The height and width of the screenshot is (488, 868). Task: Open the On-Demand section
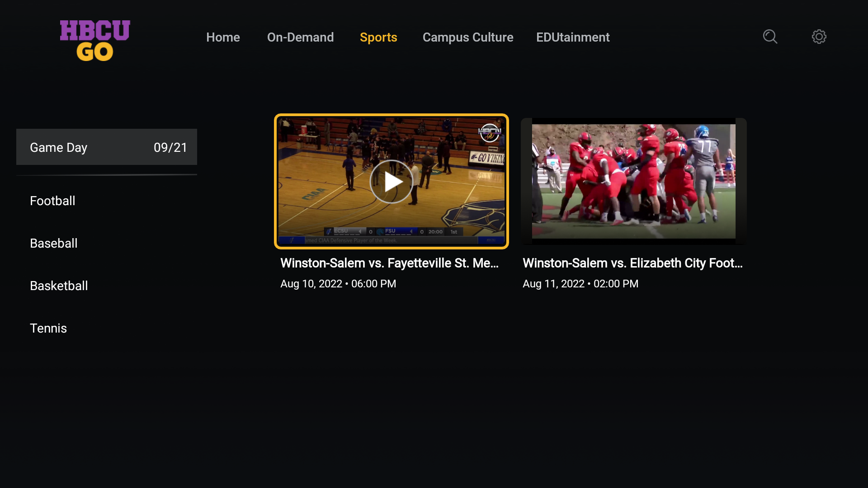click(300, 37)
